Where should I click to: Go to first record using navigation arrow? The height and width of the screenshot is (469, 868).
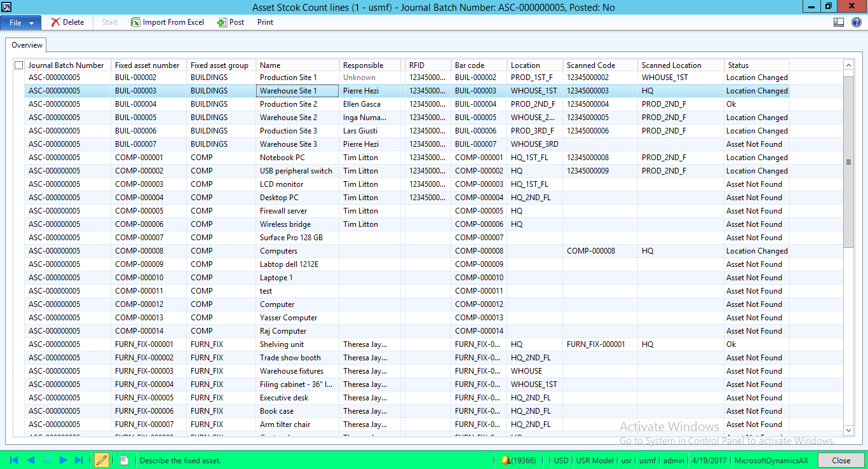coord(14,460)
